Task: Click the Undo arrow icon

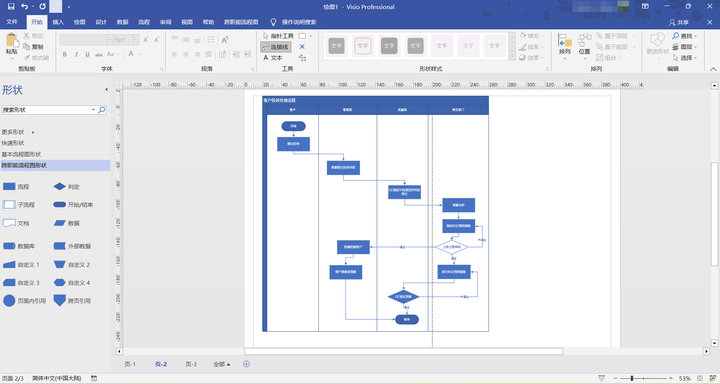Action: [24, 6]
